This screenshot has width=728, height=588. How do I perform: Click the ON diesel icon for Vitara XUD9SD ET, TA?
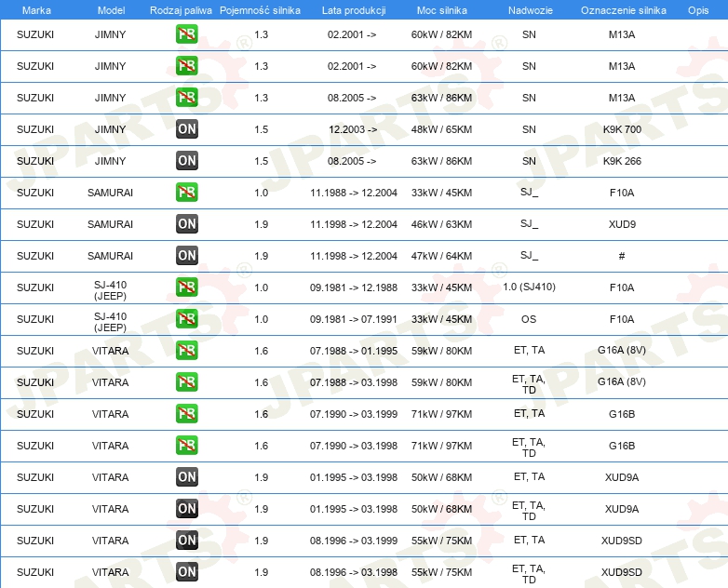(x=186, y=541)
